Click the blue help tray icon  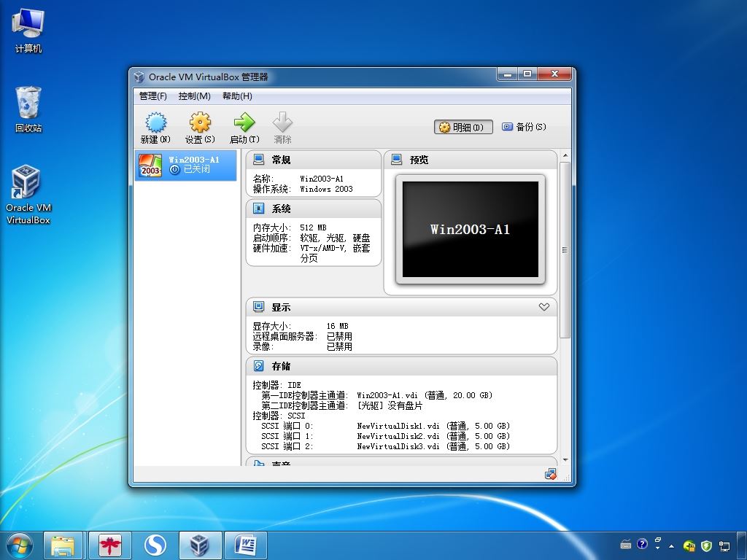pos(642,544)
